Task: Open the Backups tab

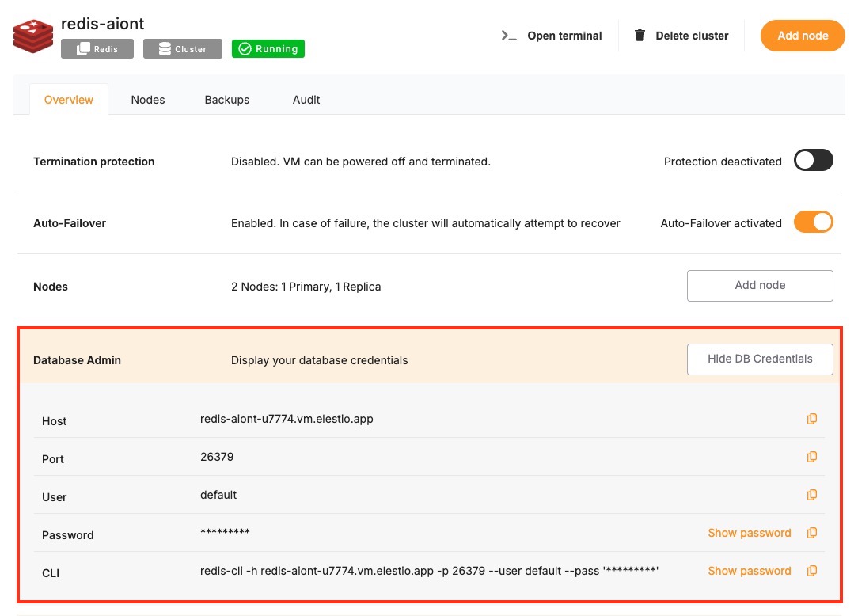Action: (226, 100)
